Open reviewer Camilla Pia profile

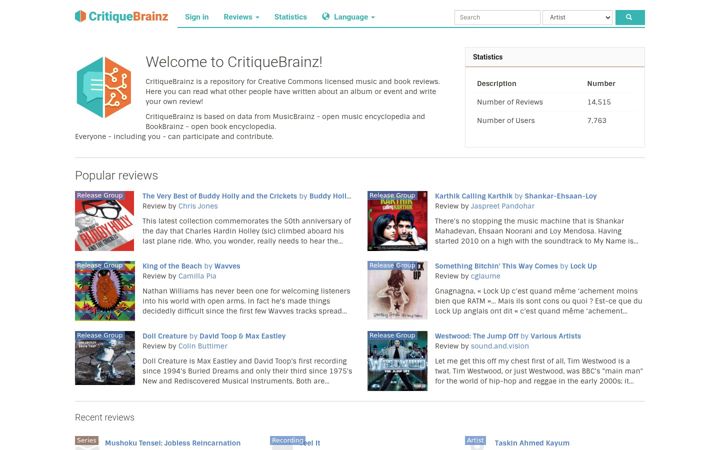point(197,276)
